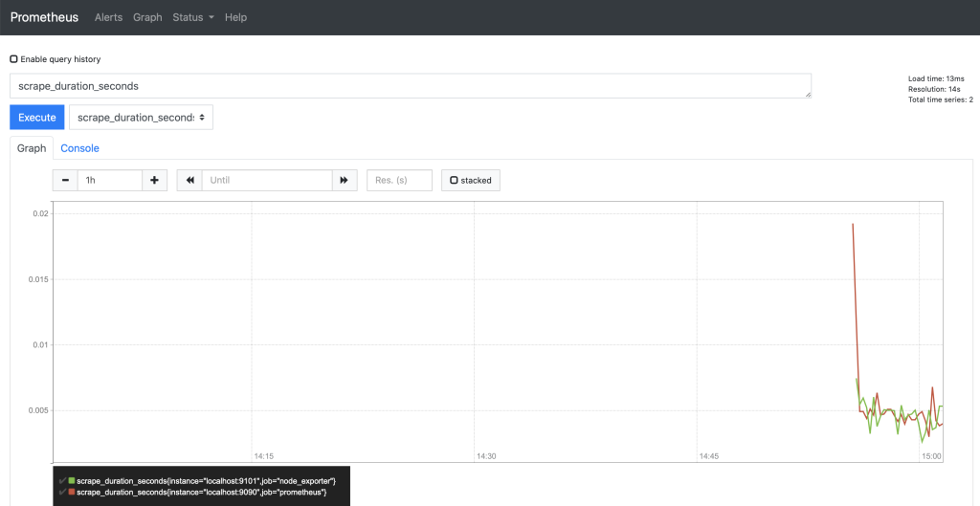This screenshot has height=506, width=980.
Task: Toggle prometheus series checkmark in legend
Action: pos(62,492)
